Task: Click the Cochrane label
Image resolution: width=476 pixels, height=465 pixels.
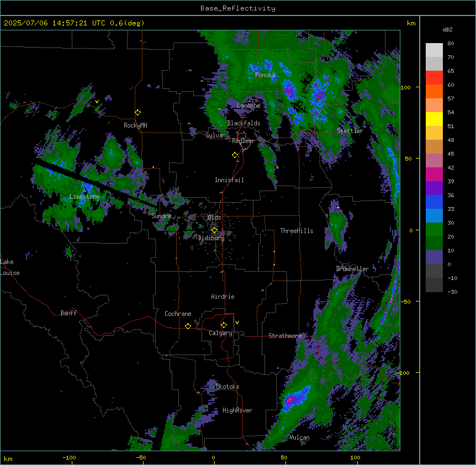Action: pyautogui.click(x=178, y=314)
